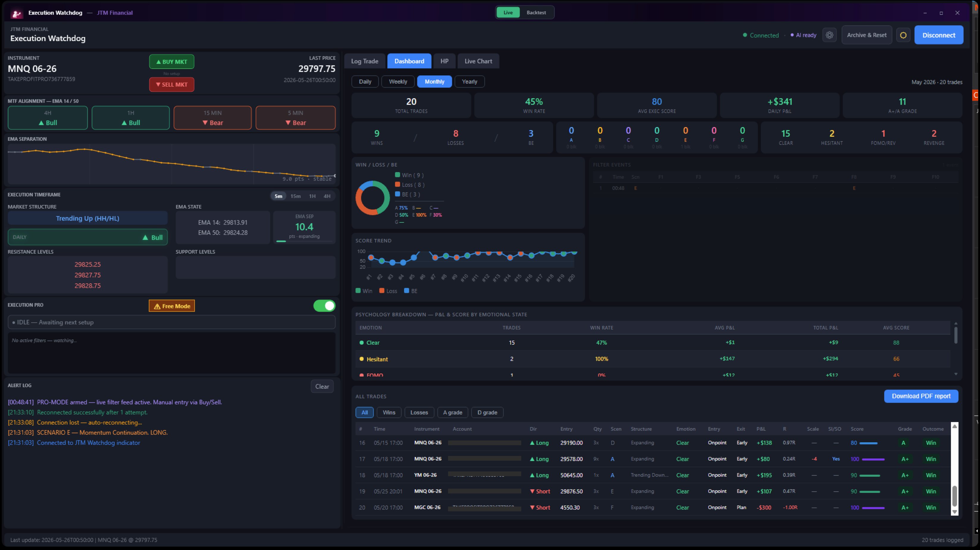980x550 pixels.
Task: Click the 45% Win Rate card
Action: (x=534, y=105)
